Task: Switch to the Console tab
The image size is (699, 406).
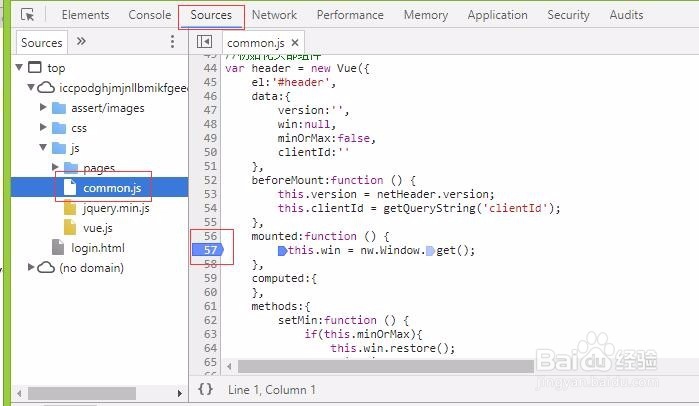Action: click(x=149, y=15)
